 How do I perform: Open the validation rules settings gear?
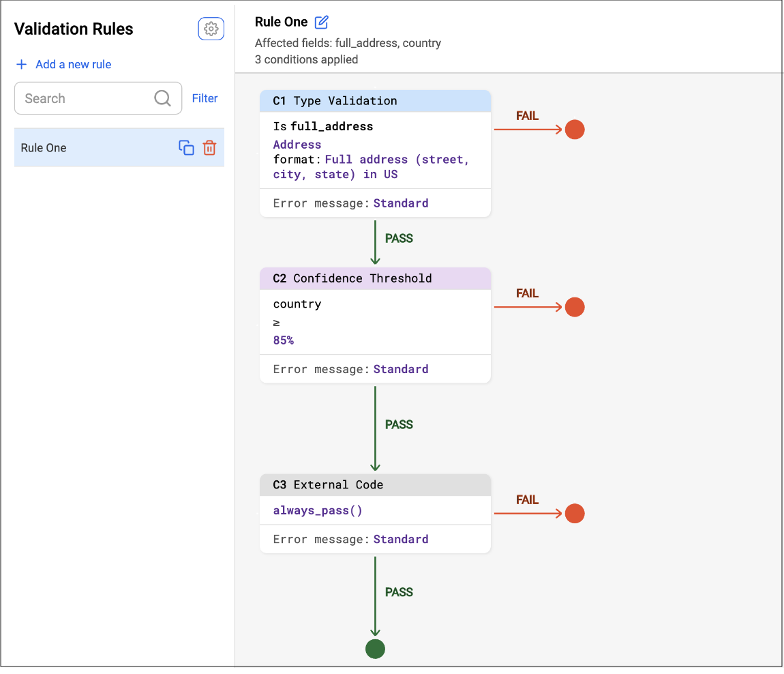211,29
